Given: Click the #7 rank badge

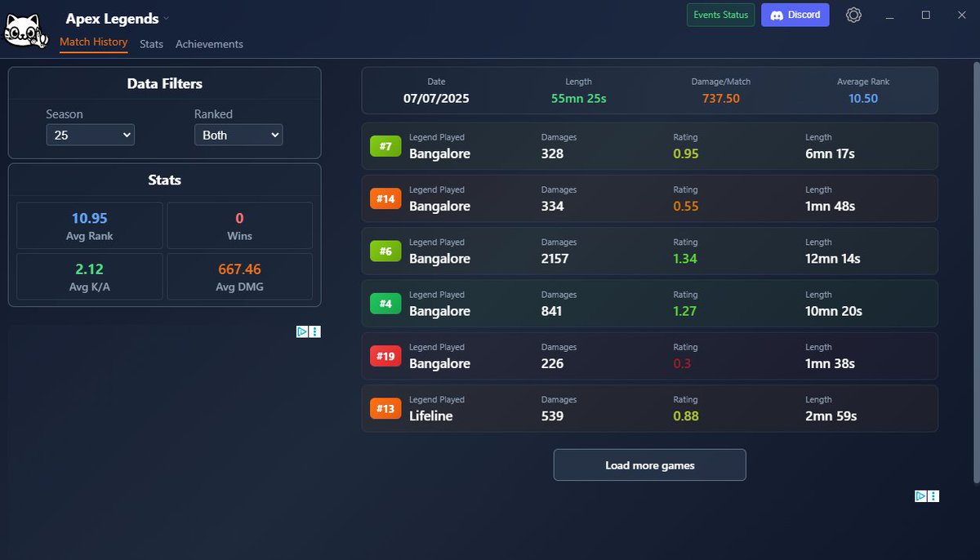Looking at the screenshot, I should pos(385,146).
